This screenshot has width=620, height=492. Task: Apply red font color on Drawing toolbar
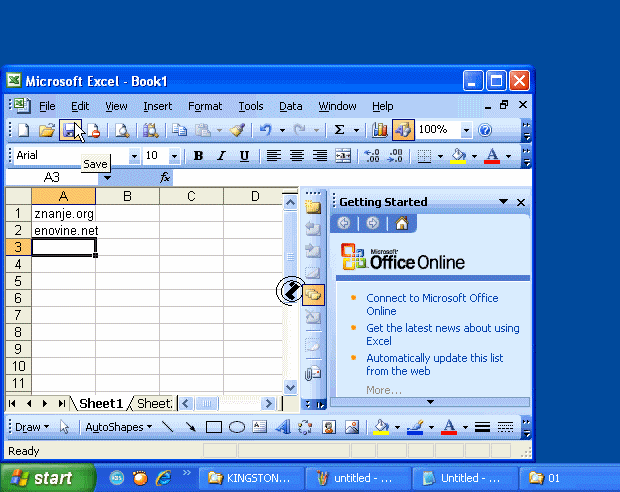coord(449,427)
